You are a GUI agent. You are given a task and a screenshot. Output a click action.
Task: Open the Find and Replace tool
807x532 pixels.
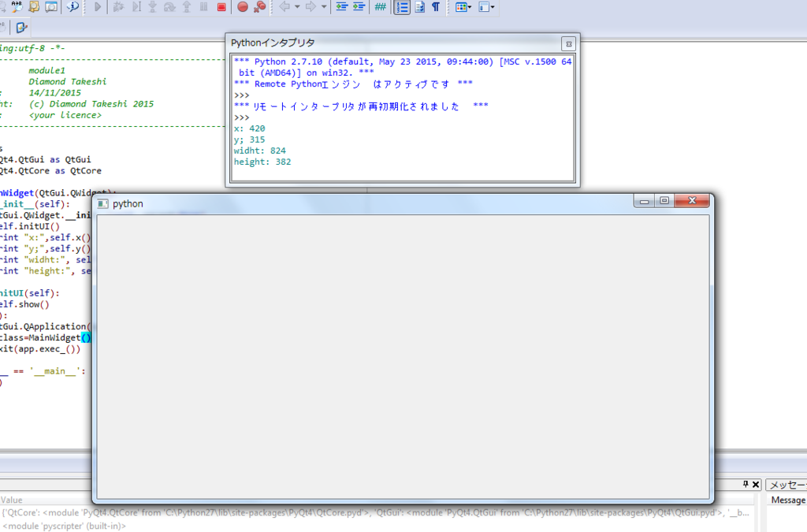click(17, 6)
